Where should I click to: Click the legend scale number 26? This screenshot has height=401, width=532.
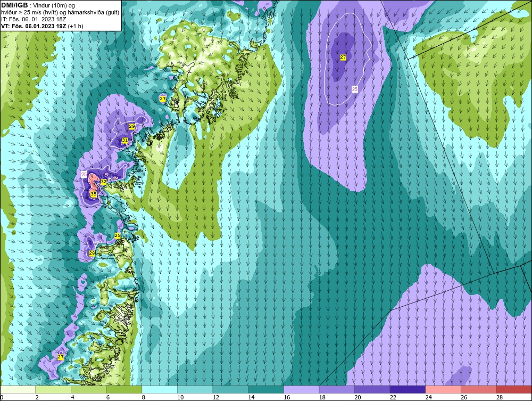pyautogui.click(x=464, y=397)
